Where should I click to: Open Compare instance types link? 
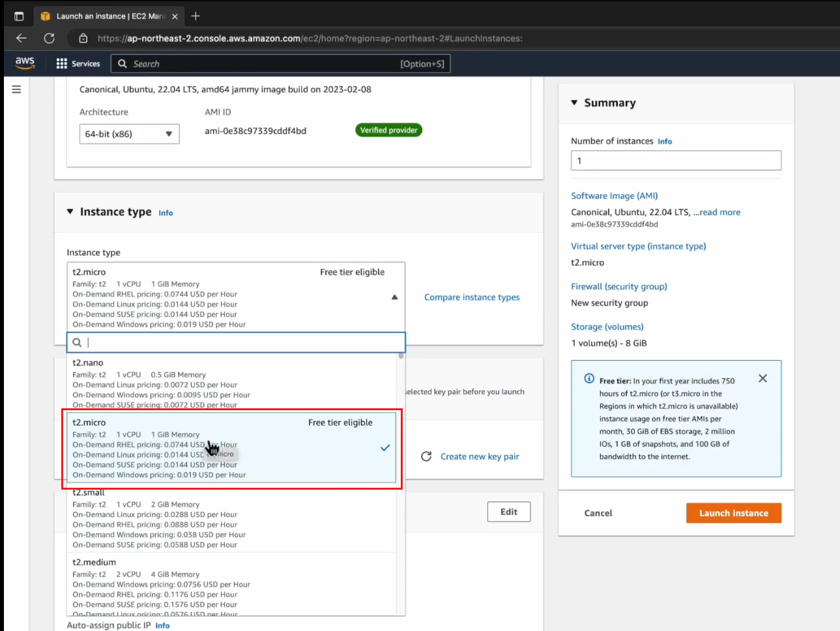(x=472, y=297)
